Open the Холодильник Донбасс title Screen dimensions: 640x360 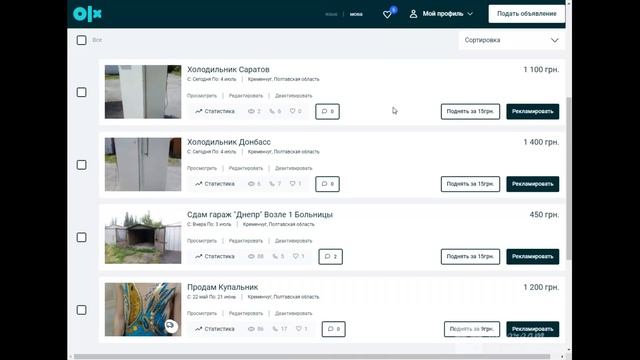(229, 142)
